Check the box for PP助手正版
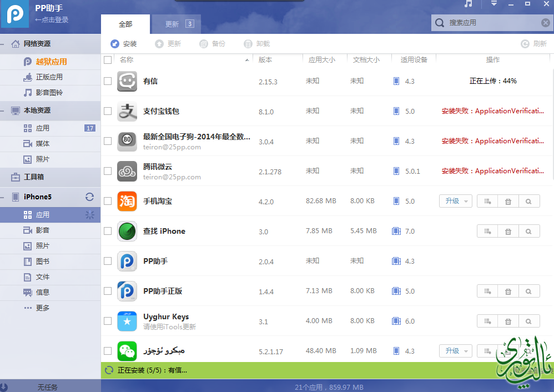Screen dimensions: 554x392 pos(108,292)
